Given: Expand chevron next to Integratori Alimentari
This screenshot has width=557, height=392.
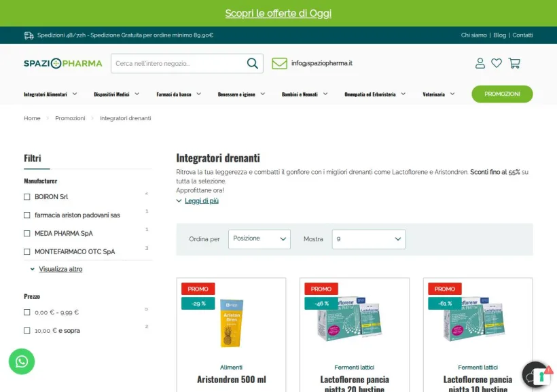Looking at the screenshot, I should (75, 94).
